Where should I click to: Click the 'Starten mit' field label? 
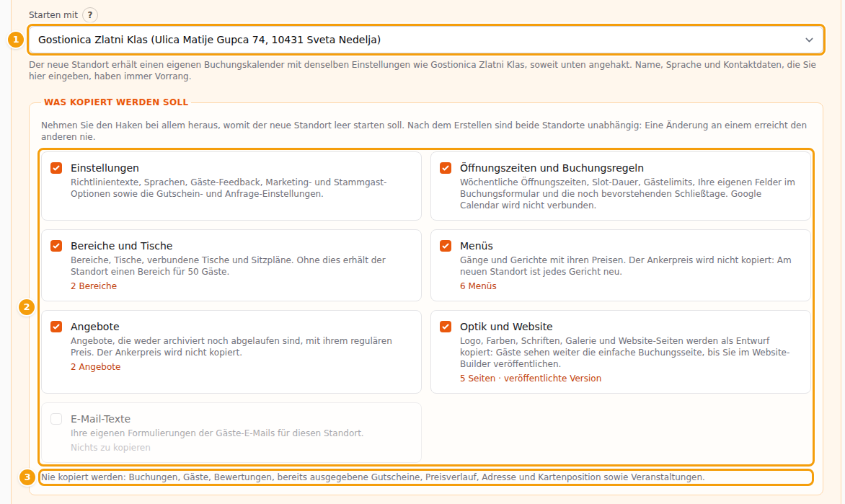(x=53, y=15)
